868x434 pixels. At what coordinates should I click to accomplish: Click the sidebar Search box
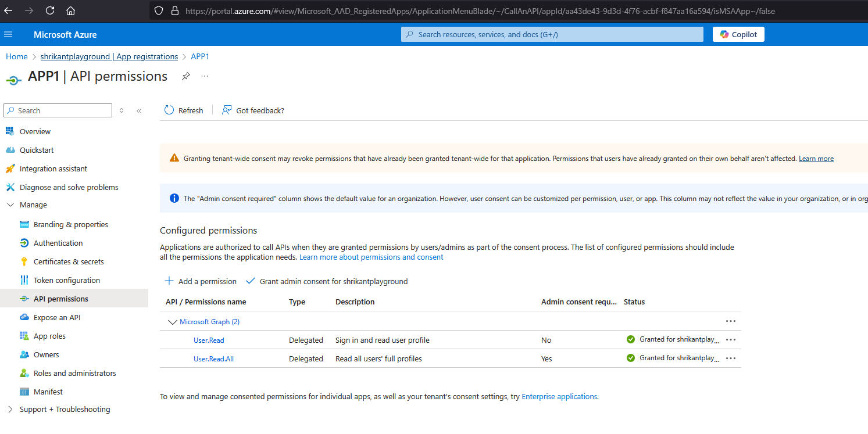click(58, 110)
